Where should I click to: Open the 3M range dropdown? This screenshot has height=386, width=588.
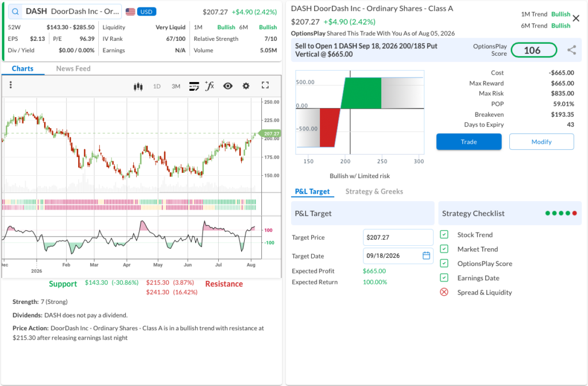click(x=176, y=86)
